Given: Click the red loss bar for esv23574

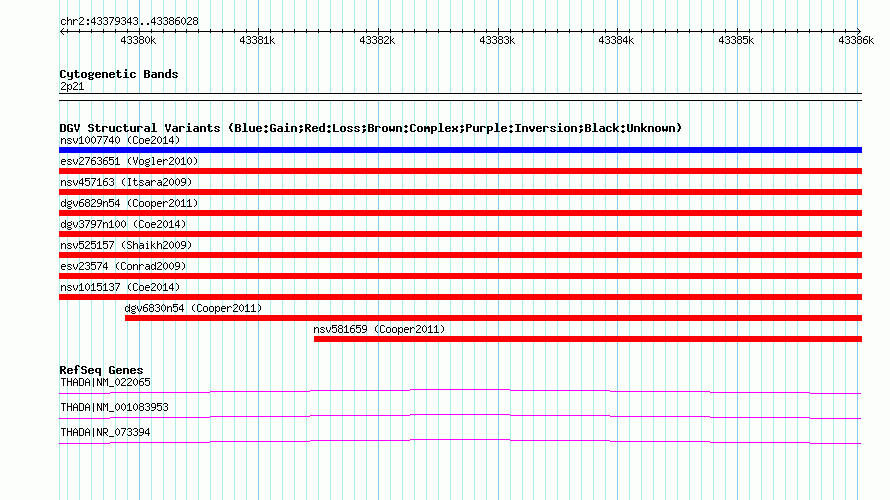Looking at the screenshot, I should click(x=460, y=276).
